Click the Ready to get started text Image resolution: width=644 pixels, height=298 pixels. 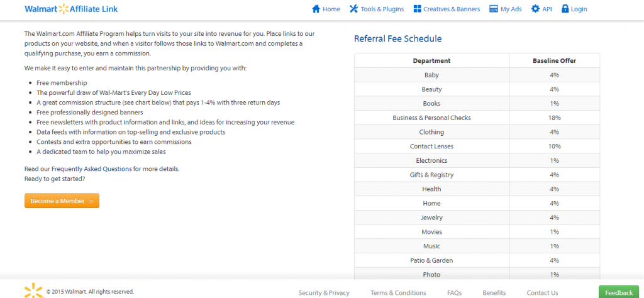point(55,179)
